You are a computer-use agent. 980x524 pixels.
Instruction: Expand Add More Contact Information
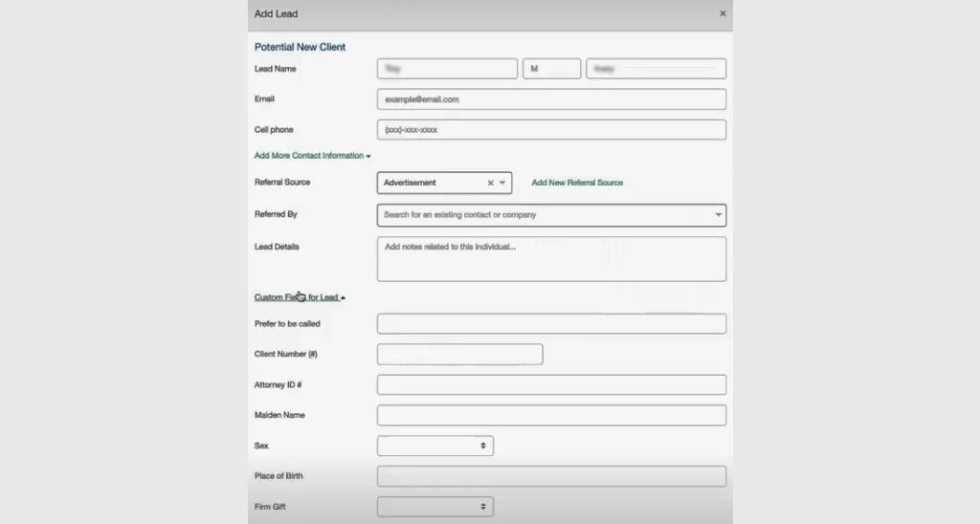[x=312, y=156]
